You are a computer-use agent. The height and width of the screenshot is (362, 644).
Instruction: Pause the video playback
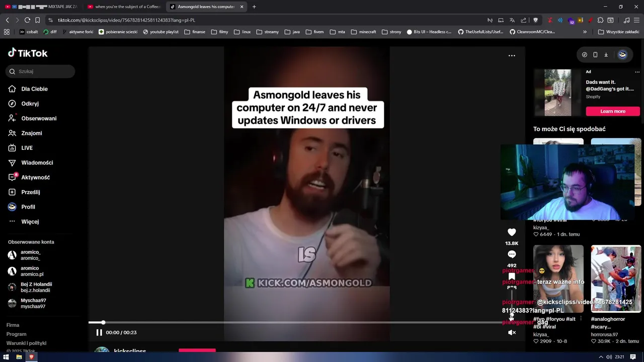click(x=99, y=332)
